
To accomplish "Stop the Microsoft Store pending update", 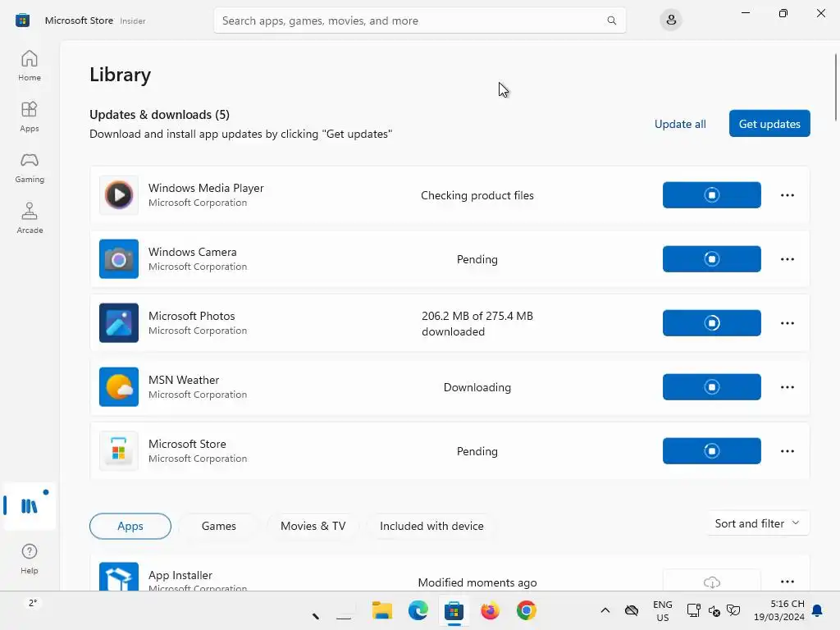I will point(711,451).
